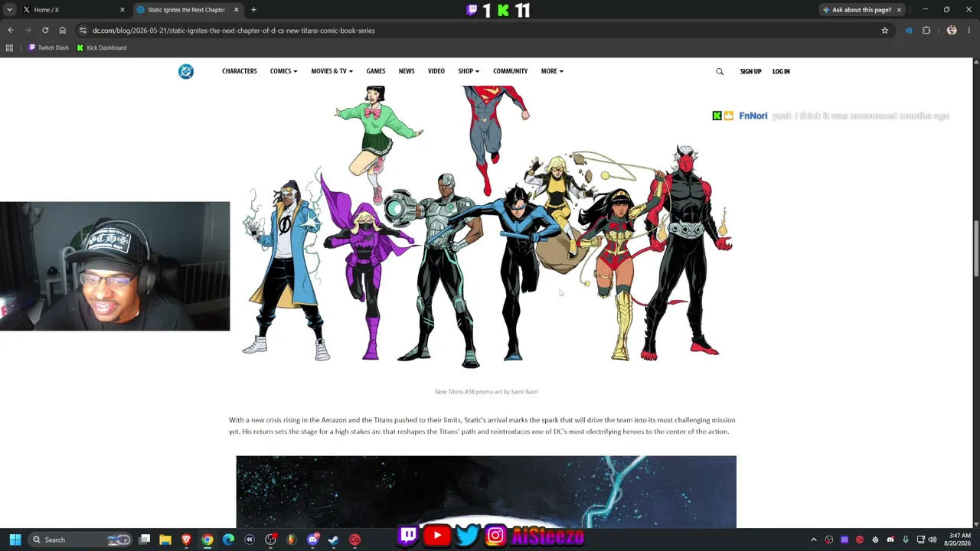View site information icon in address bar
The height and width of the screenshot is (551, 980).
coord(83,31)
